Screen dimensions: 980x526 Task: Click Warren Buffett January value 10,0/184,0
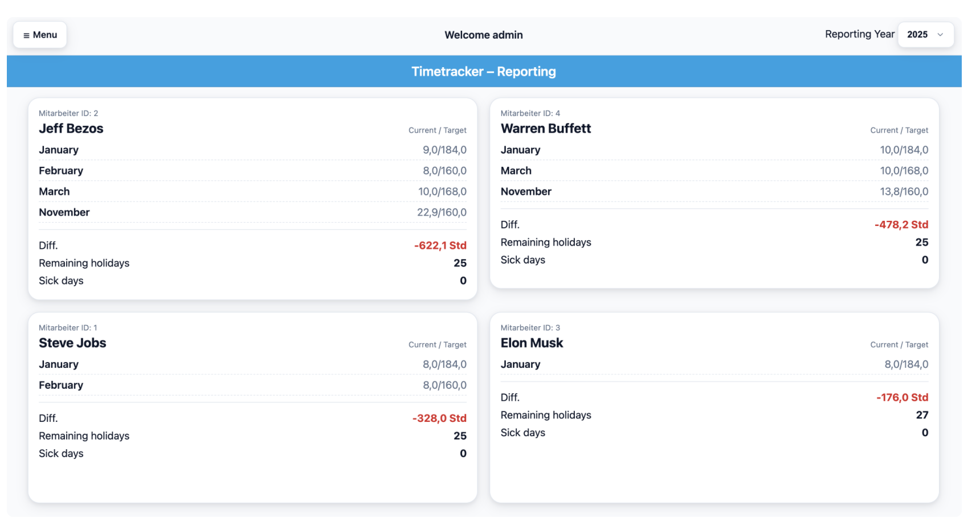point(904,150)
